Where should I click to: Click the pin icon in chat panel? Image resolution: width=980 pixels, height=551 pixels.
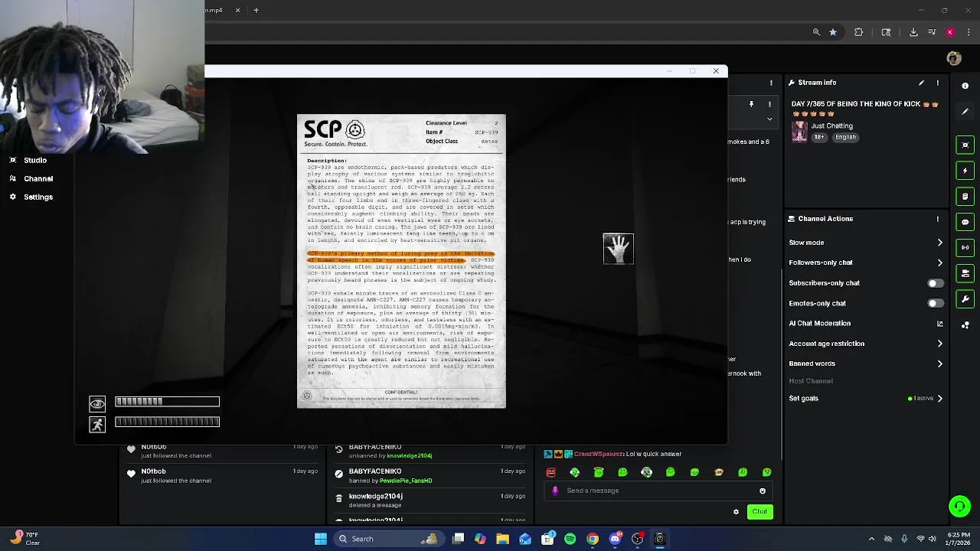coord(751,104)
